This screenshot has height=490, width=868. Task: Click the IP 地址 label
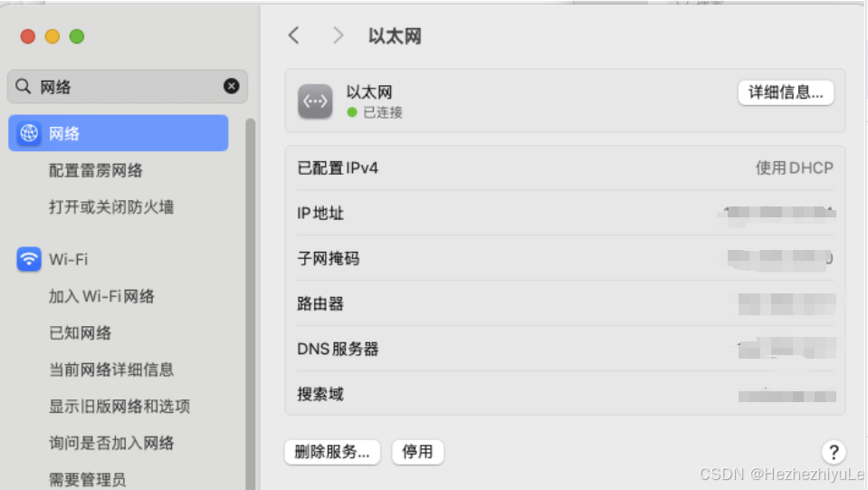[320, 213]
